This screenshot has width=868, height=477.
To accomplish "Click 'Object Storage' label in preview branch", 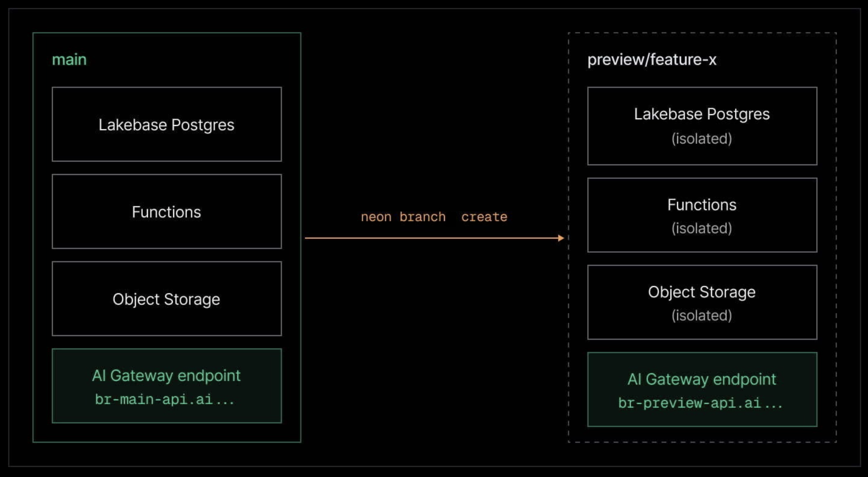I will tap(702, 292).
